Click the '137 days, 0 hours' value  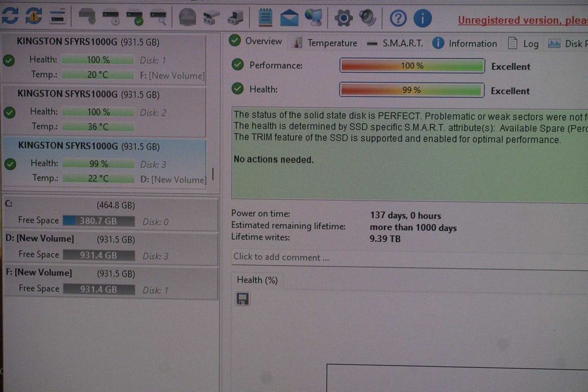point(405,216)
